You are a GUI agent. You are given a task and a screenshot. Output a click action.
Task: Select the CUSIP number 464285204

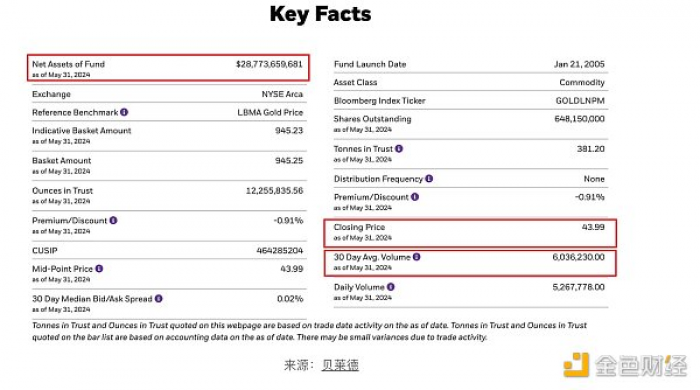tap(279, 251)
